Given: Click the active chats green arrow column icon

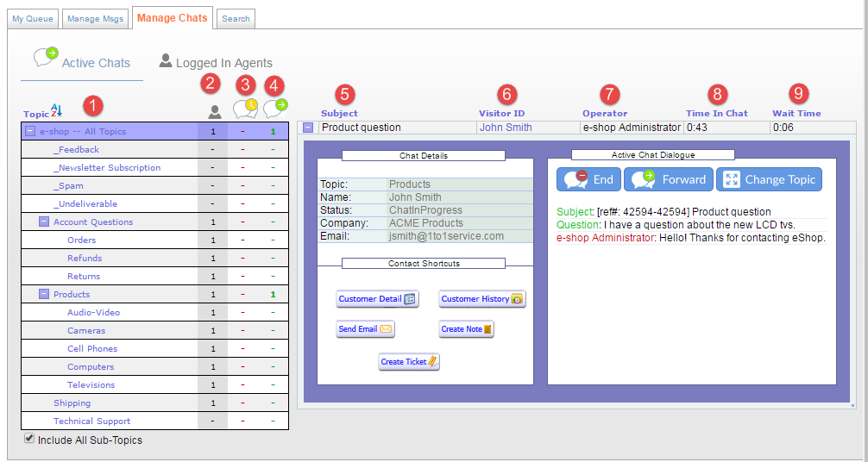Looking at the screenshot, I should pyautogui.click(x=275, y=109).
